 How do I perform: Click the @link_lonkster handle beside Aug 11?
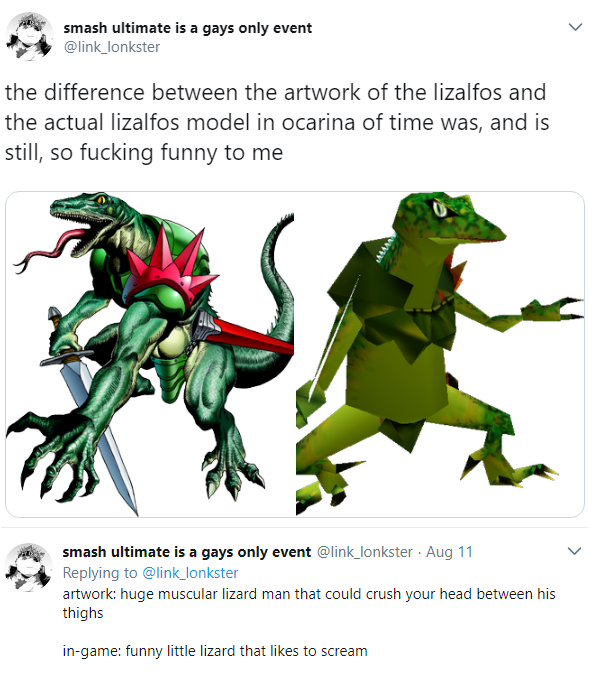click(x=365, y=552)
